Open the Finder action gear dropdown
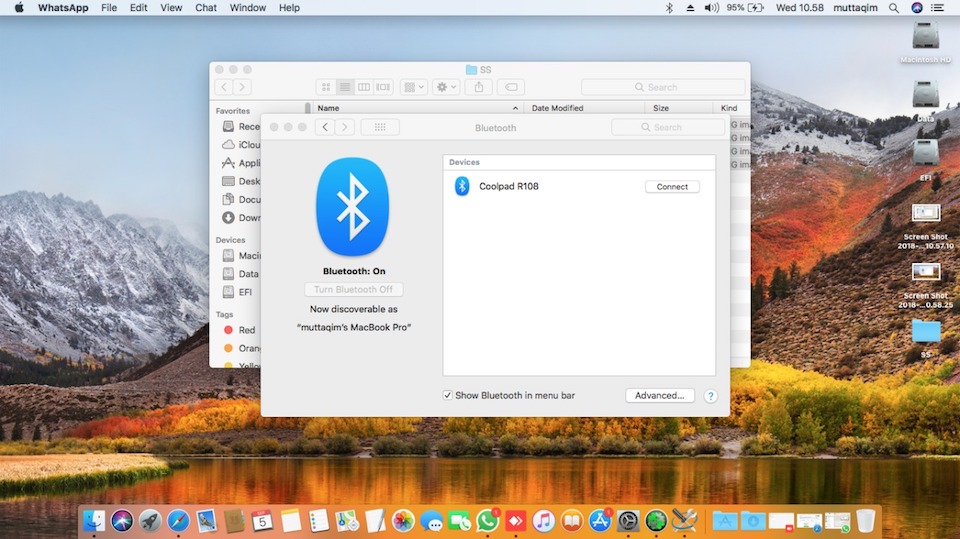 click(446, 87)
